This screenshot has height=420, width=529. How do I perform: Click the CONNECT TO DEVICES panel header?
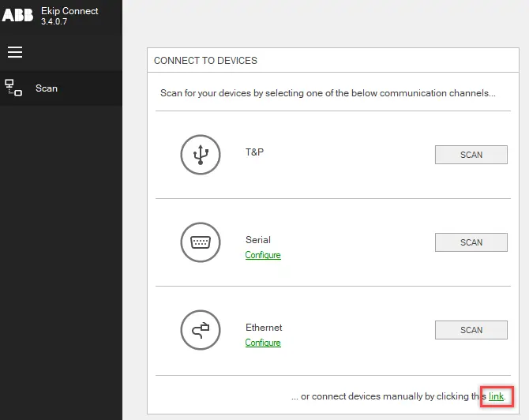(x=205, y=61)
